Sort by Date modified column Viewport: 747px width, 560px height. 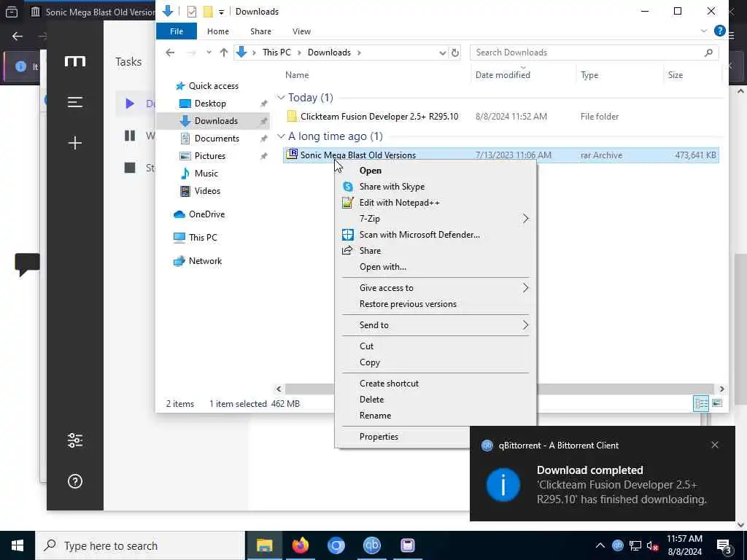[503, 75]
